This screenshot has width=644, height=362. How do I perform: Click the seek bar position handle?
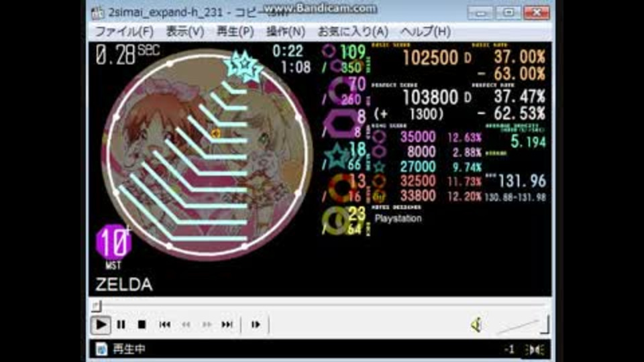coord(96,306)
